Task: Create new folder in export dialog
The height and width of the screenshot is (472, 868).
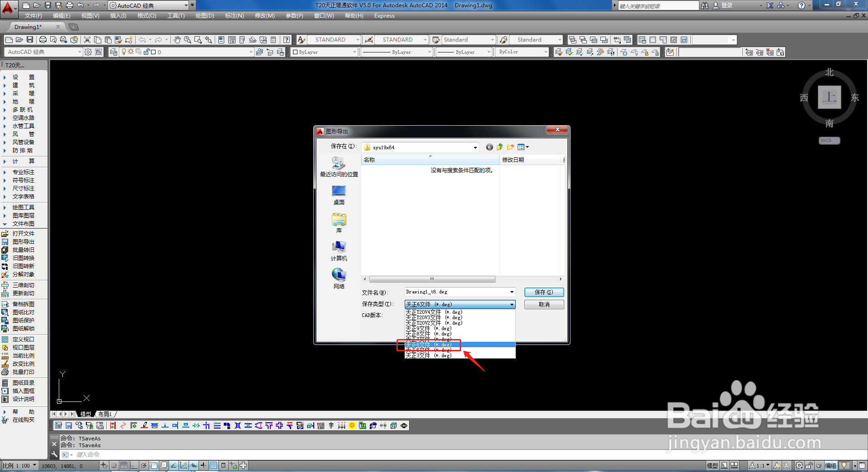Action: point(510,147)
